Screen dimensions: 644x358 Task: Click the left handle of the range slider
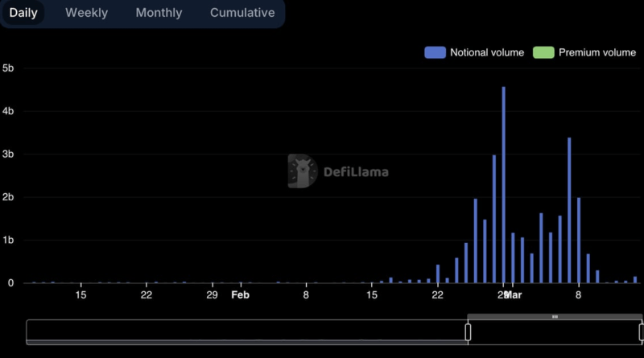click(468, 331)
